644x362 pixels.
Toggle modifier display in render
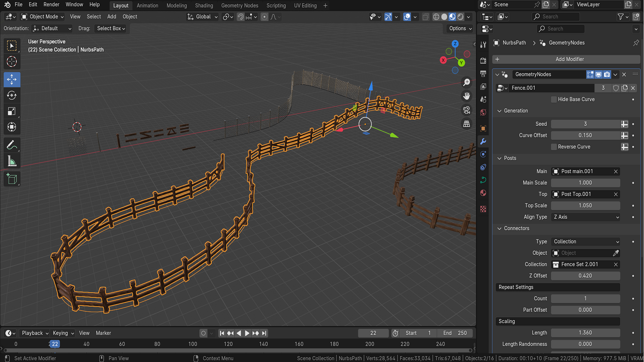point(607,75)
